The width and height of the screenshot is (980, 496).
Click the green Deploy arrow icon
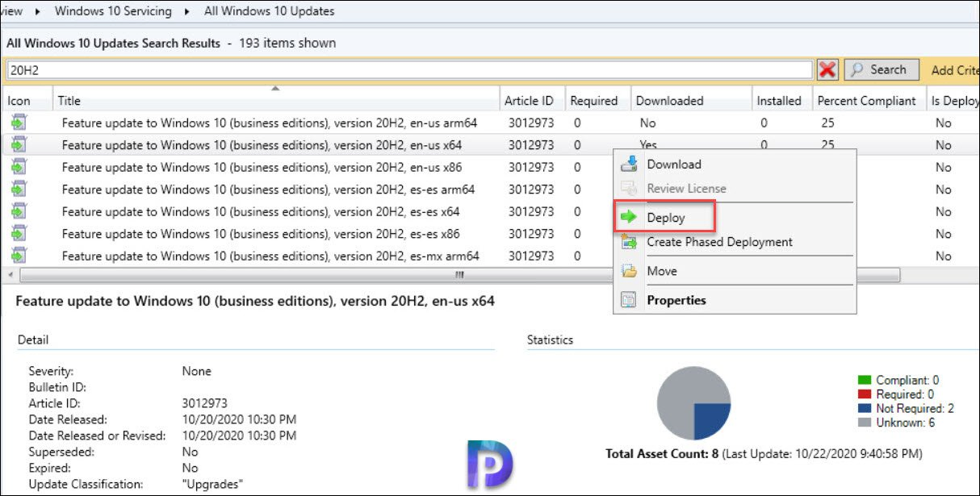629,218
